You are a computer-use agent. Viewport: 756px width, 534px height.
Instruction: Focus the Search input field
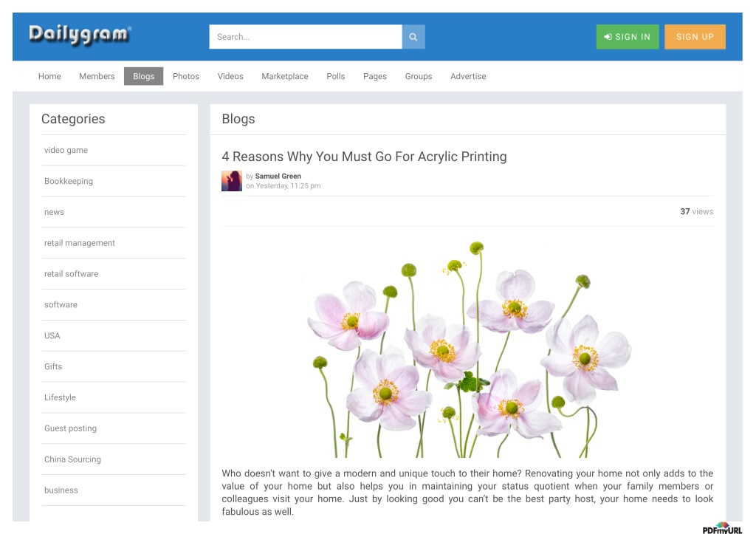[306, 37]
